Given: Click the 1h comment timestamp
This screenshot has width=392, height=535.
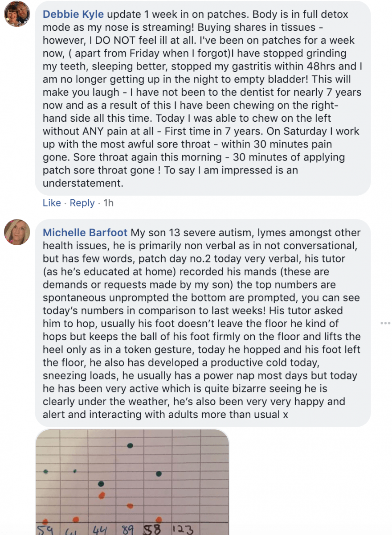Looking at the screenshot, I should click(108, 203).
